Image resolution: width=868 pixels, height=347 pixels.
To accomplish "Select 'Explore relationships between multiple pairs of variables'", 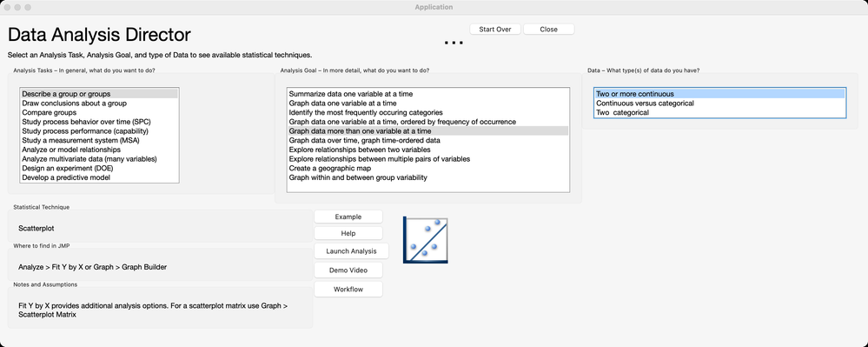I will 427,159.
